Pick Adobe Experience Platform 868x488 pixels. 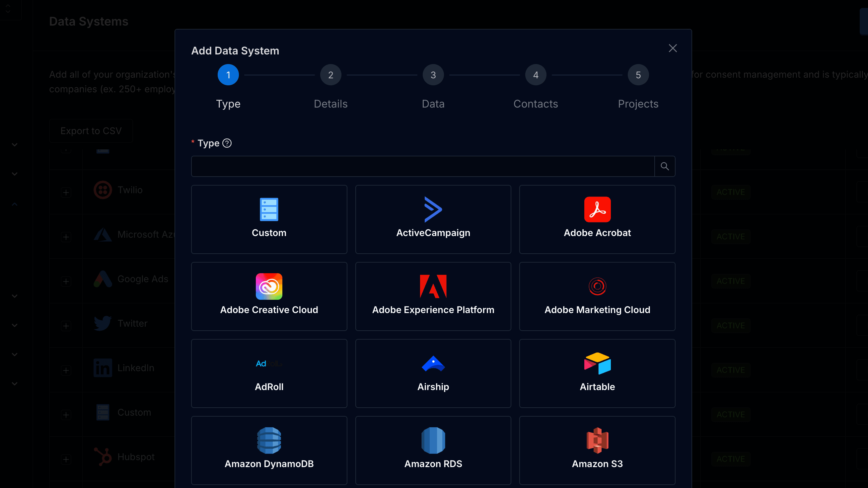click(x=433, y=296)
